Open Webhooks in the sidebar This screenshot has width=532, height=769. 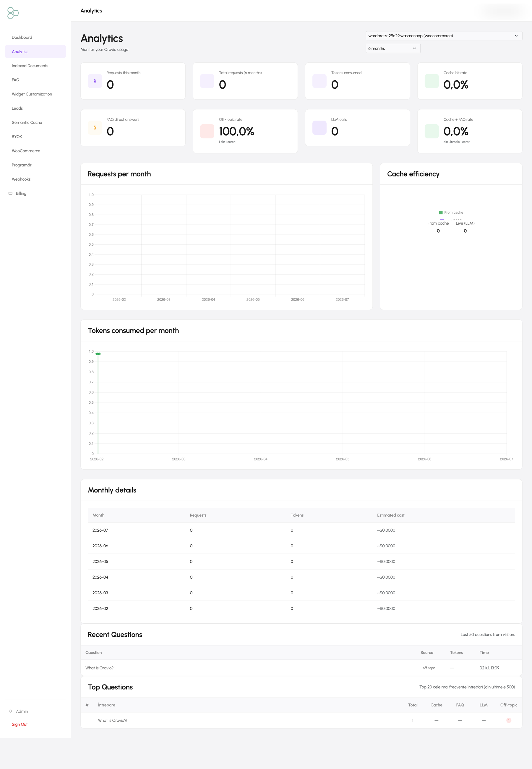coord(35,179)
